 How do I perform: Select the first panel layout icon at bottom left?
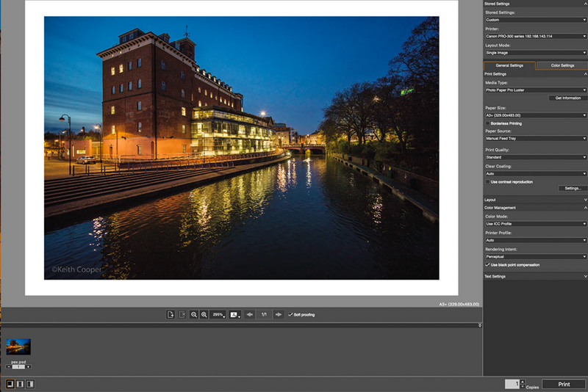click(x=10, y=384)
